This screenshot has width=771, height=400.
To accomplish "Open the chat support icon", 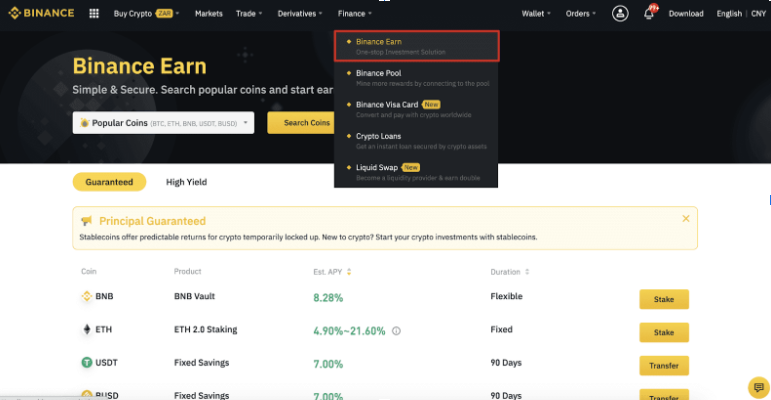I will pyautogui.click(x=759, y=387).
